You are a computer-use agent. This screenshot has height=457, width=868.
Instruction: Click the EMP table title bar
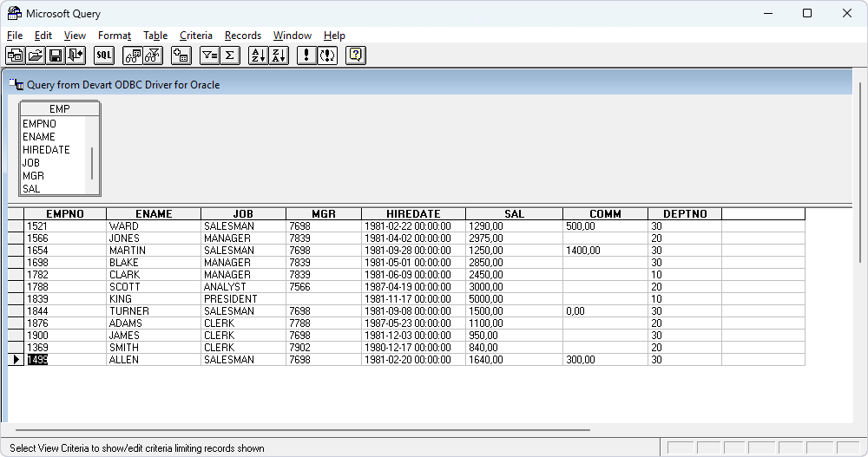[x=60, y=109]
